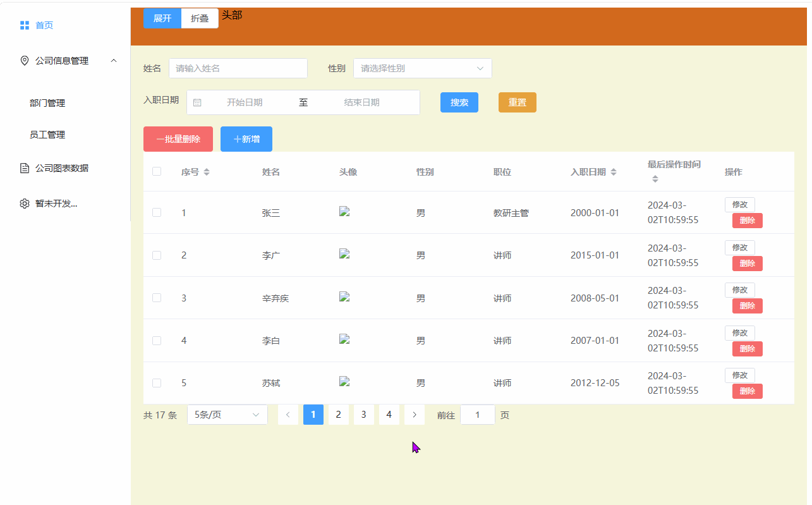Open the 性别 select dropdown
812x505 pixels.
coord(423,68)
